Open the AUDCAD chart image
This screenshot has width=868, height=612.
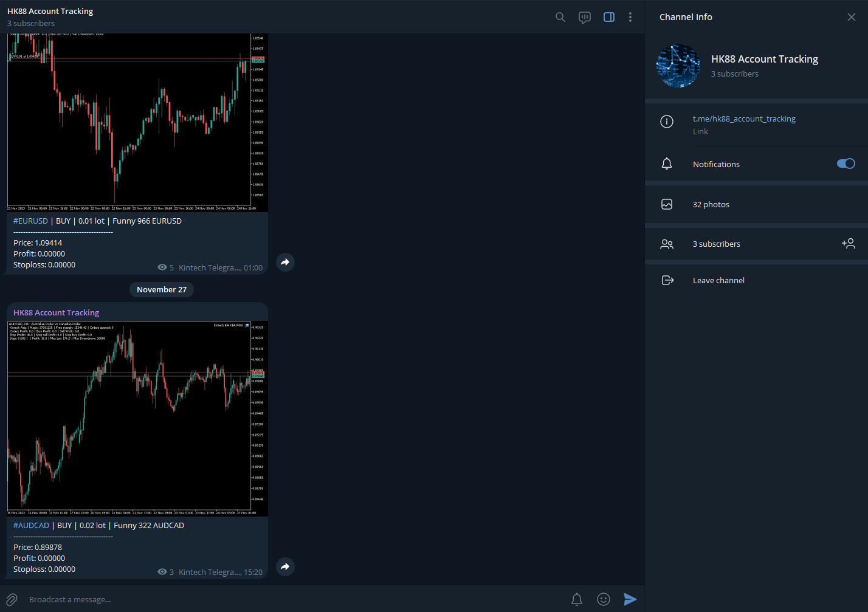(x=137, y=419)
